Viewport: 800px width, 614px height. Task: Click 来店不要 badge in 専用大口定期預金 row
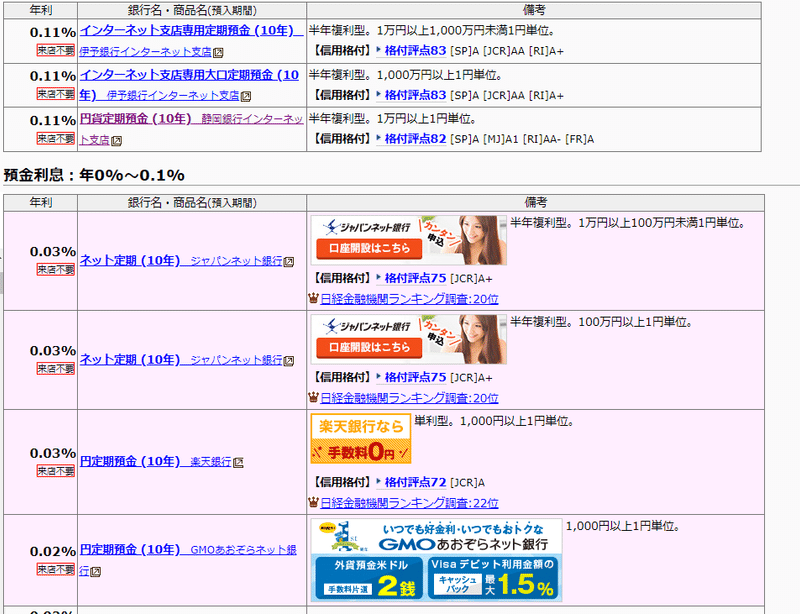pyautogui.click(x=56, y=94)
